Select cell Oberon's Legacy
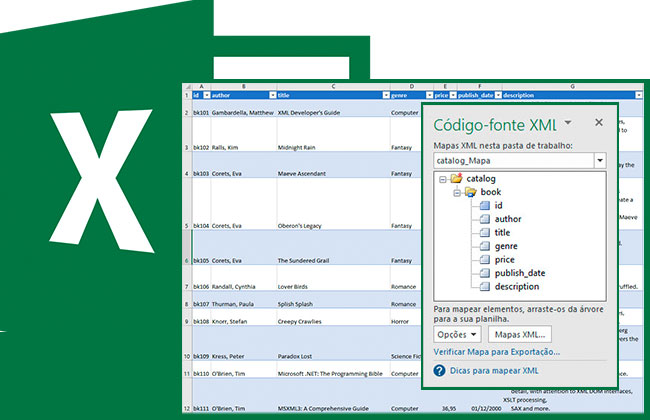 (x=333, y=204)
